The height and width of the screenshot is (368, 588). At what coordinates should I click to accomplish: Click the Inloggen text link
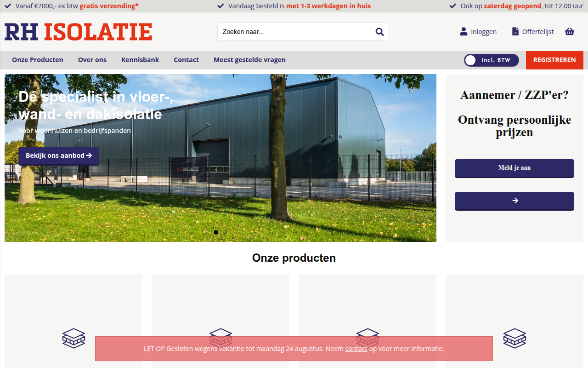coord(484,32)
